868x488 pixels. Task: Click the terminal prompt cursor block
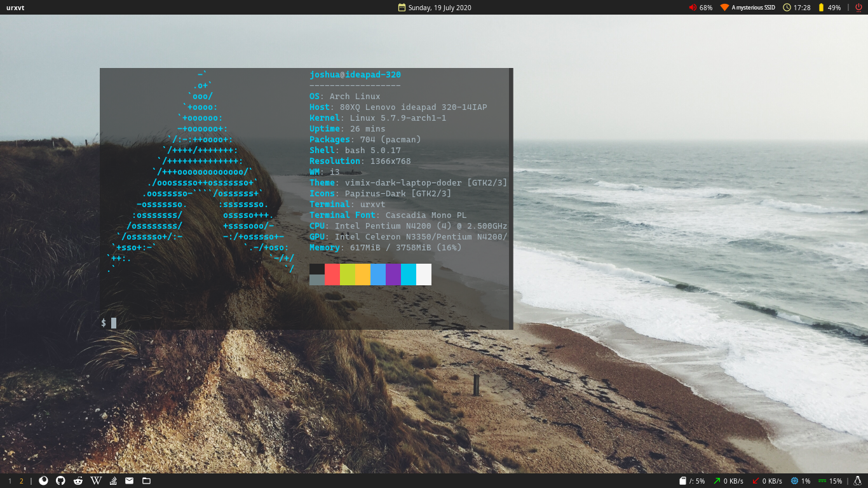pos(114,323)
